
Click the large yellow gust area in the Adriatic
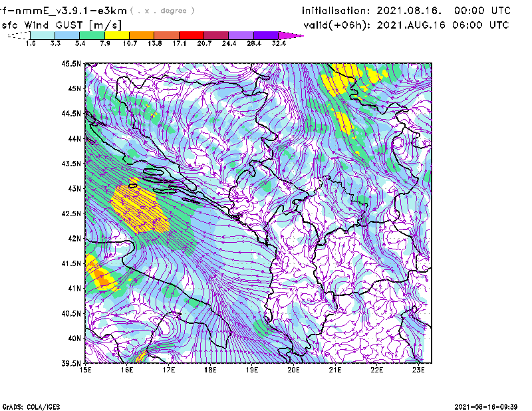(x=141, y=207)
